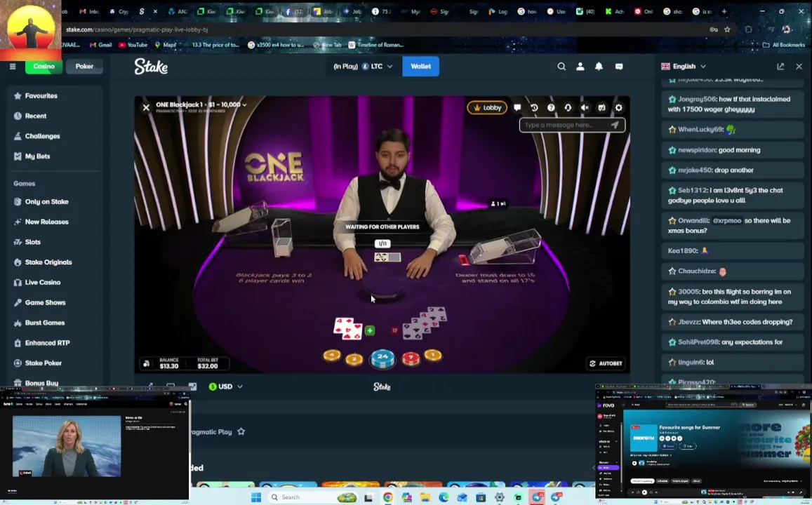This screenshot has height=505, width=812.
Task: Pop out the chat panel
Action: click(x=780, y=66)
